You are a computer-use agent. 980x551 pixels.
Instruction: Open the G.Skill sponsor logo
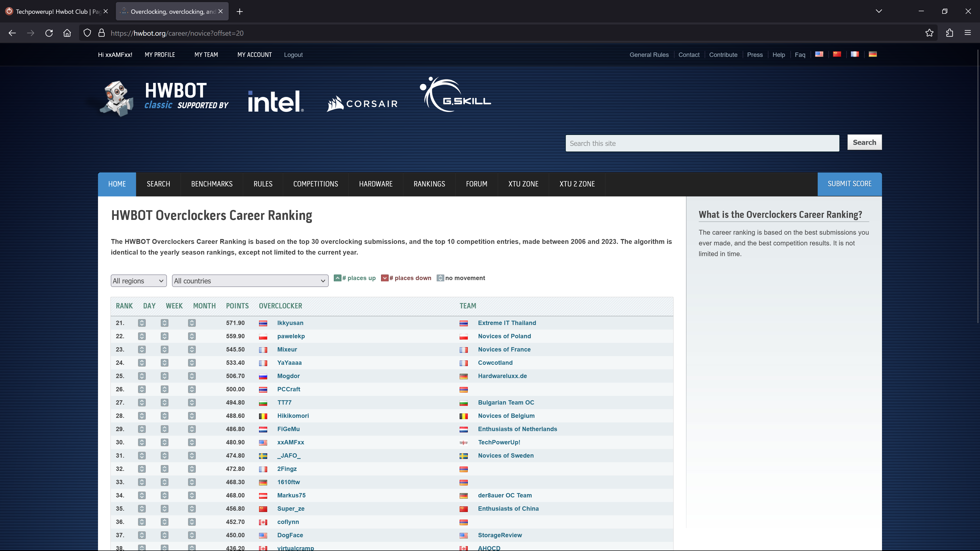click(455, 95)
